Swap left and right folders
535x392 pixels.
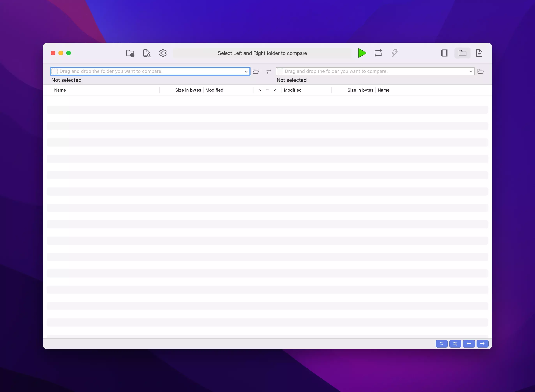pos(268,72)
